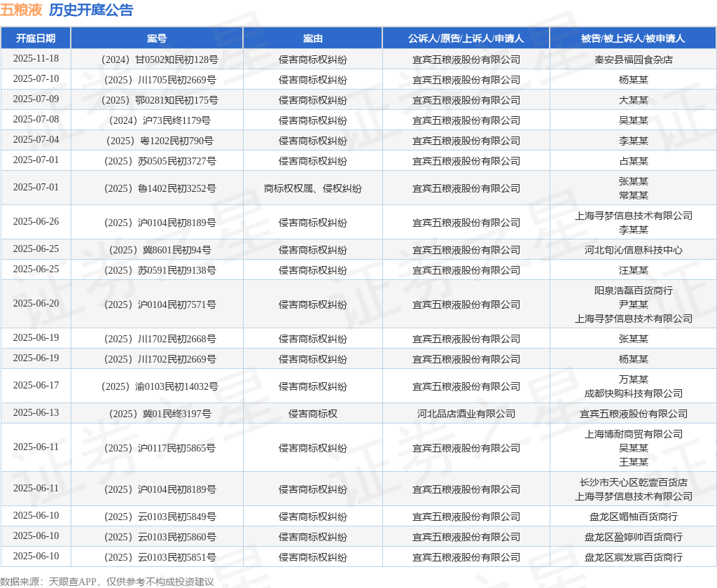Screen dimensions: 717x588
Task: Select the 案号 column header
Action: coord(157,38)
